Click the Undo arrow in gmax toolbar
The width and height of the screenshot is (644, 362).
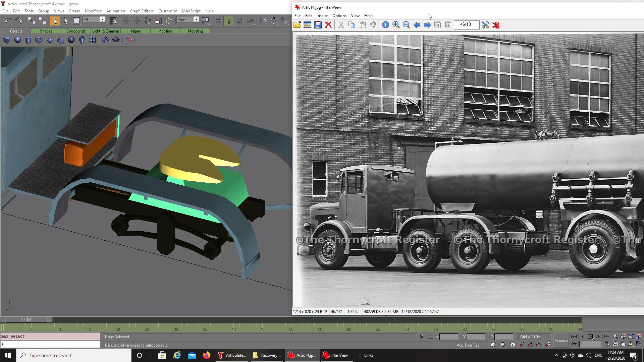pyautogui.click(x=8, y=21)
